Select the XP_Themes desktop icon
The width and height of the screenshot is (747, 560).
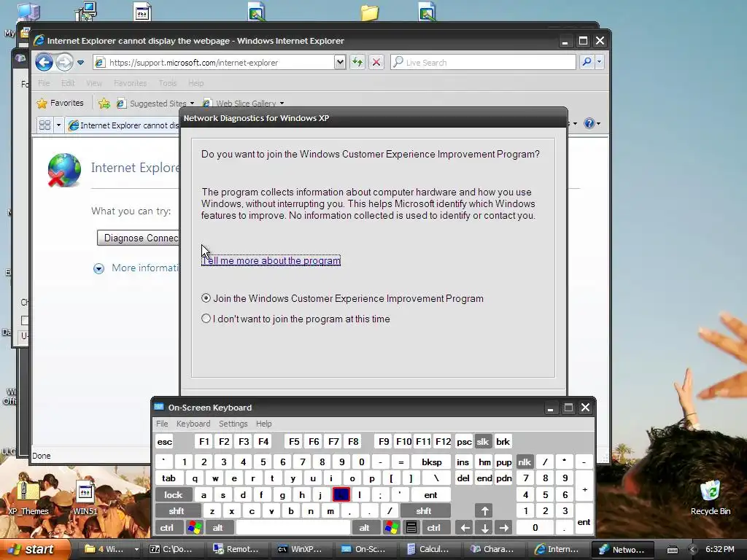[x=28, y=498]
